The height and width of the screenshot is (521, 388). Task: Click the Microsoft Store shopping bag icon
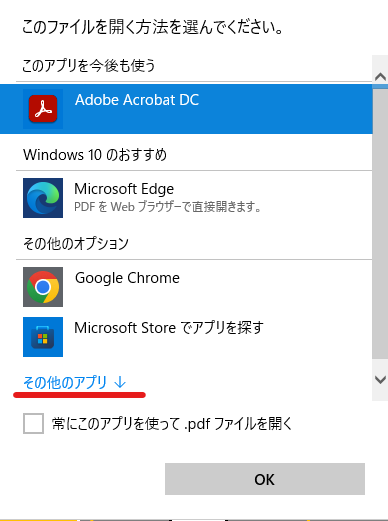tap(43, 337)
